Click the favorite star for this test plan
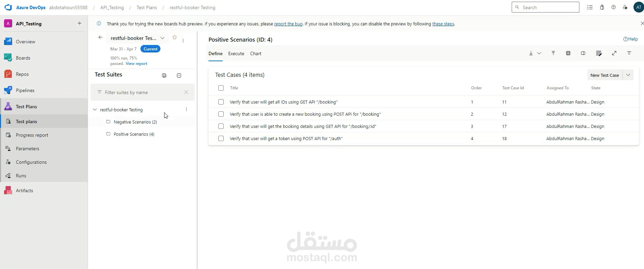This screenshot has width=644, height=269. (175, 38)
